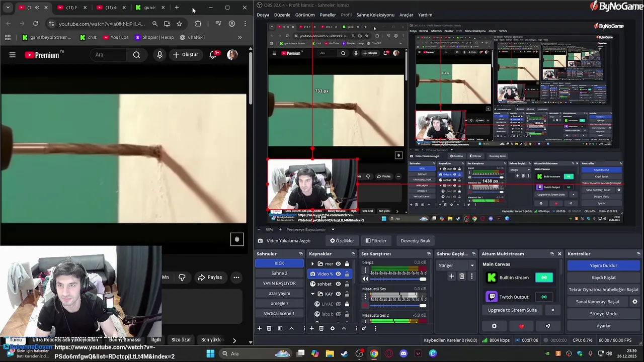Viewport: 644px width, 362px height.
Task: Hide the mer folder source
Action: (x=338, y=264)
